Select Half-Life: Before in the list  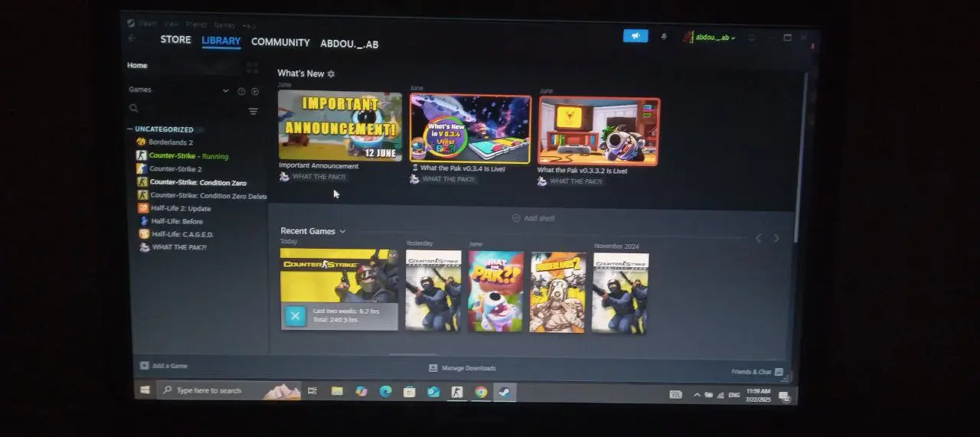click(177, 221)
